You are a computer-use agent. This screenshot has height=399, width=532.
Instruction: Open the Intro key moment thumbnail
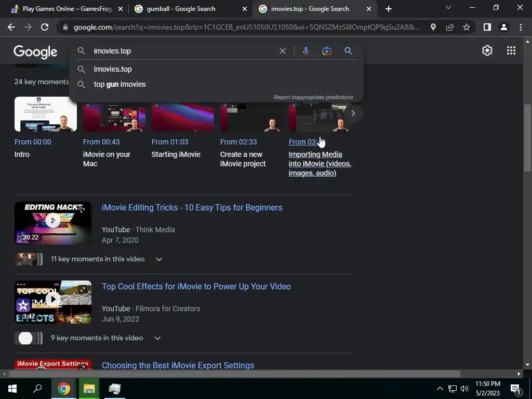click(x=46, y=114)
